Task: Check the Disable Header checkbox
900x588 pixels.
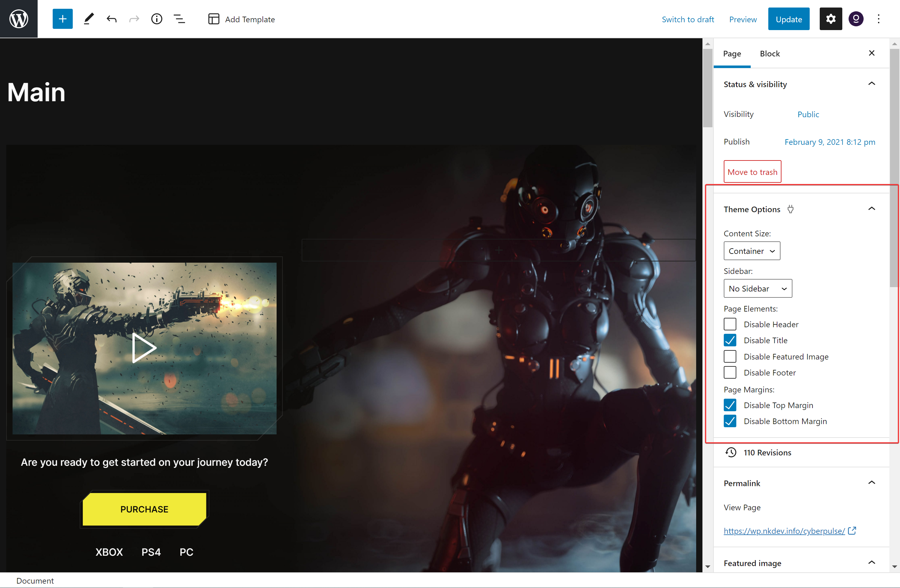Action: pyautogui.click(x=730, y=324)
